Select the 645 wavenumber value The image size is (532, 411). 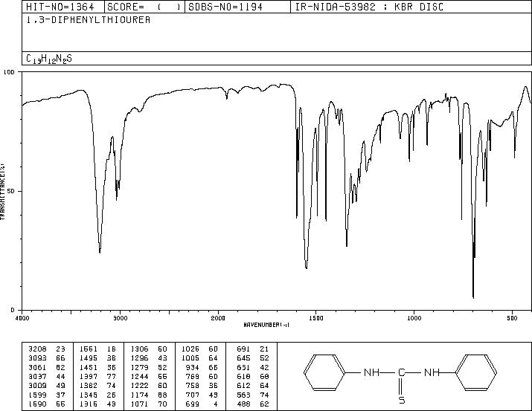[x=243, y=358]
